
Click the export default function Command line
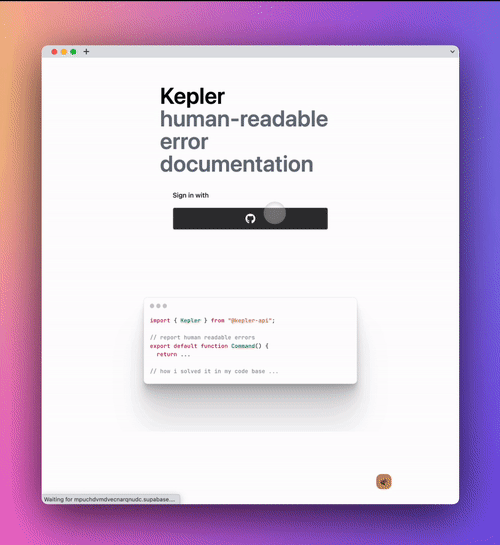click(x=209, y=346)
